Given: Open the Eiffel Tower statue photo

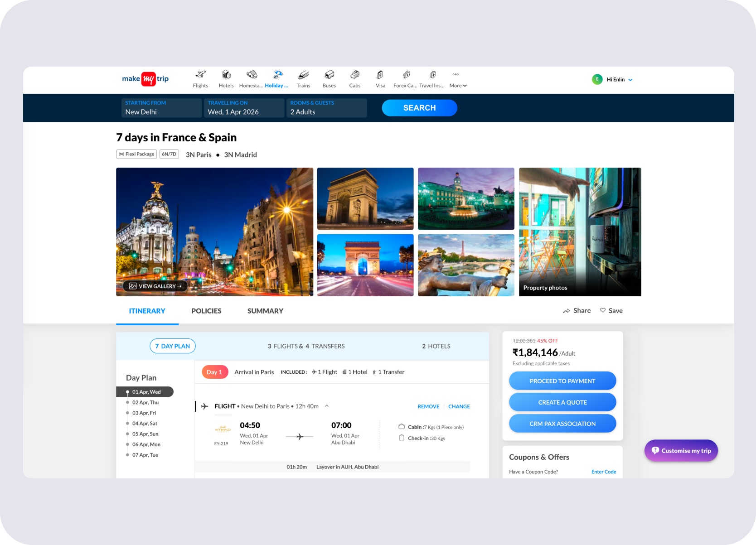Looking at the screenshot, I should click(466, 265).
